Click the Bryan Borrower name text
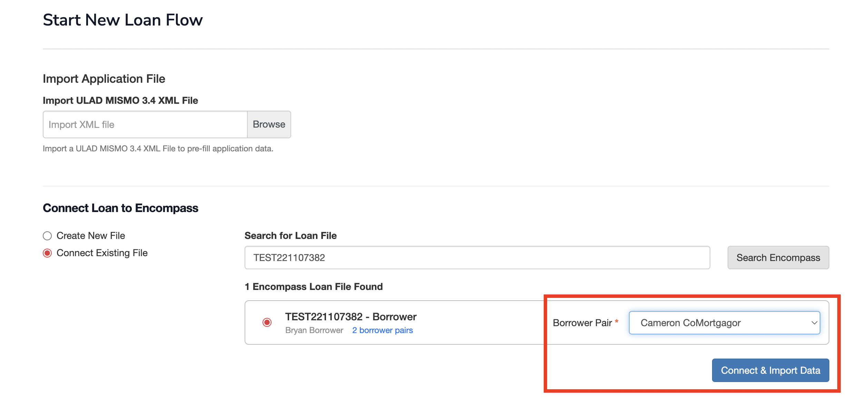The width and height of the screenshot is (868, 402). pyautogui.click(x=314, y=330)
